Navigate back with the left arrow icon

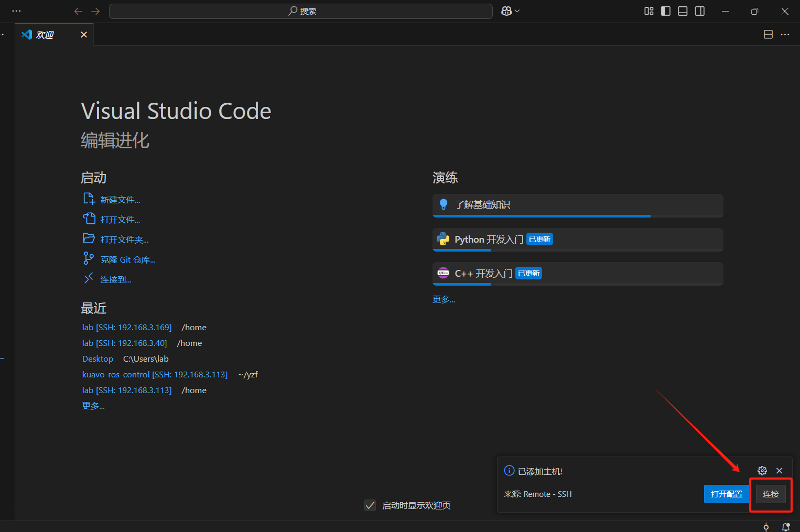(78, 11)
